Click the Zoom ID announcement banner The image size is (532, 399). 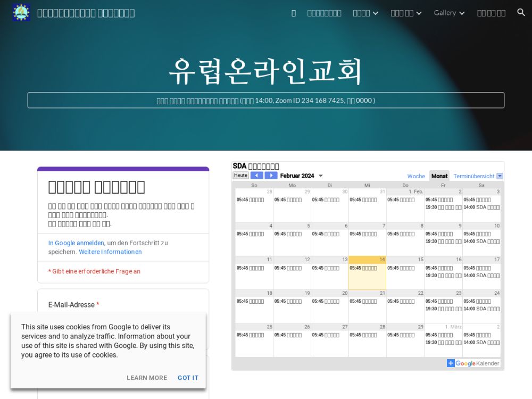266,100
